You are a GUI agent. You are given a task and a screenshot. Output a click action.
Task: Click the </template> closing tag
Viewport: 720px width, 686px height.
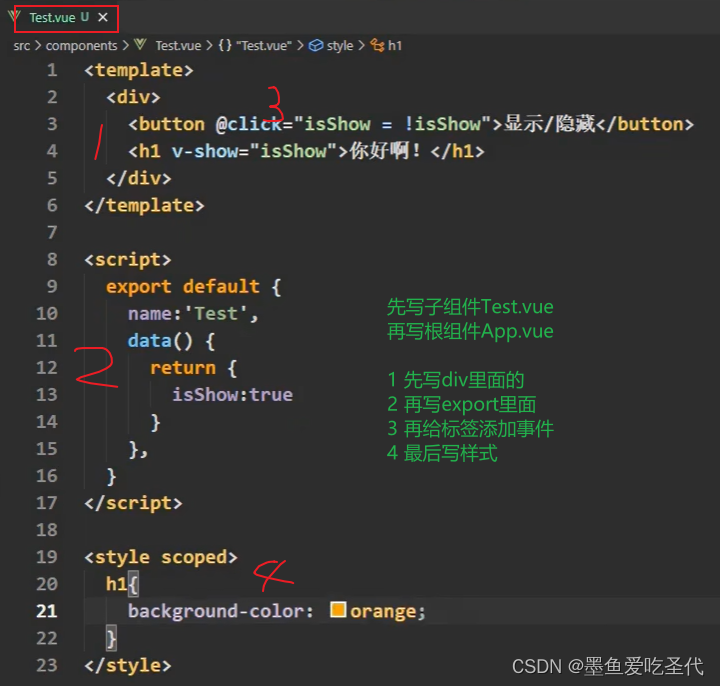click(x=144, y=206)
